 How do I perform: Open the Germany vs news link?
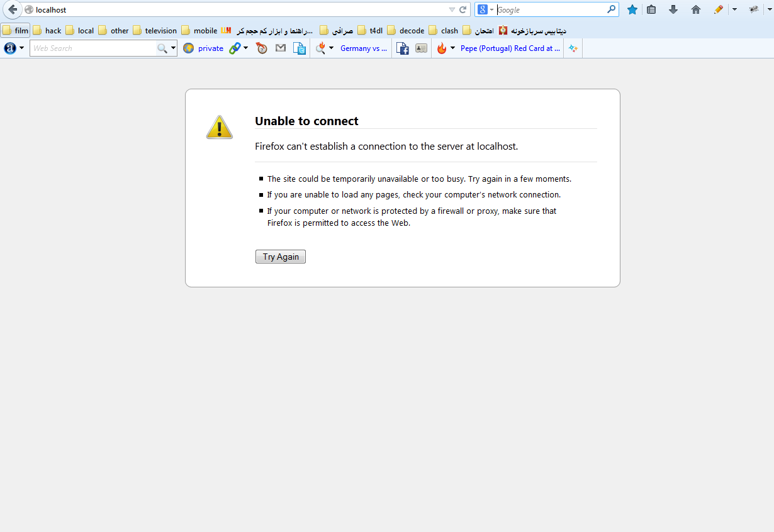click(x=364, y=48)
